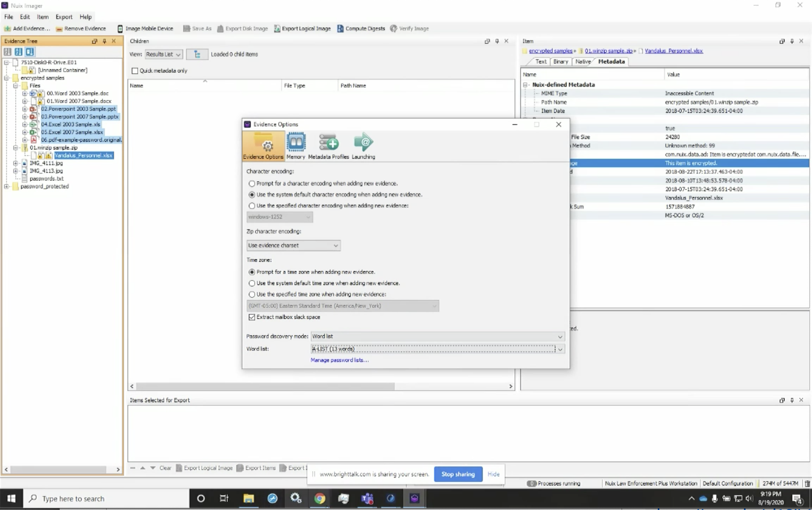
Task: Collapse the encrypted samples tree node
Action: pos(7,78)
